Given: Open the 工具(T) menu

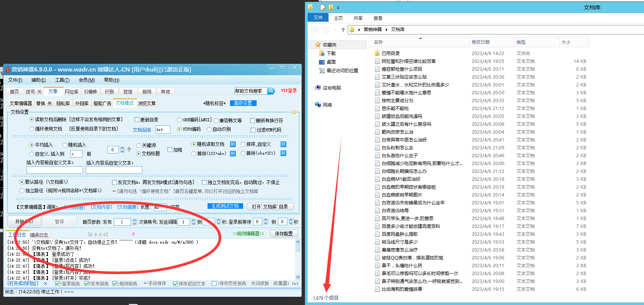Looking at the screenshot, I should tap(62, 80).
